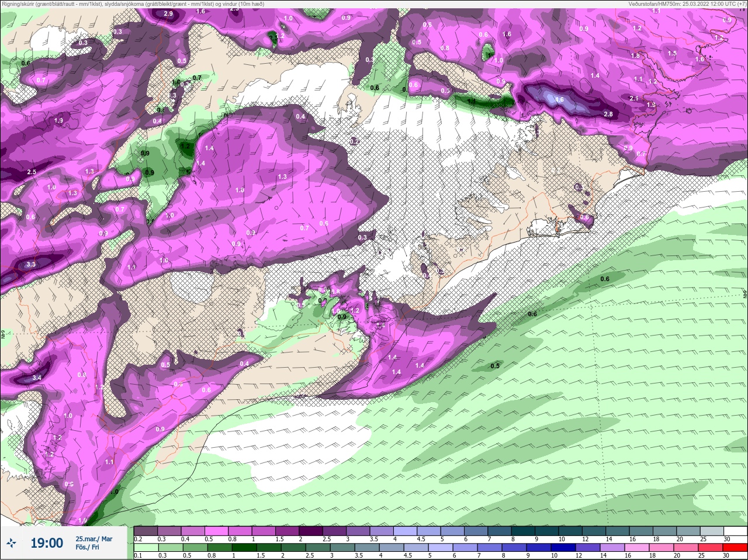Click the '25.mar./ Mar' date label
The width and height of the screenshot is (748, 560).
[x=93, y=539]
